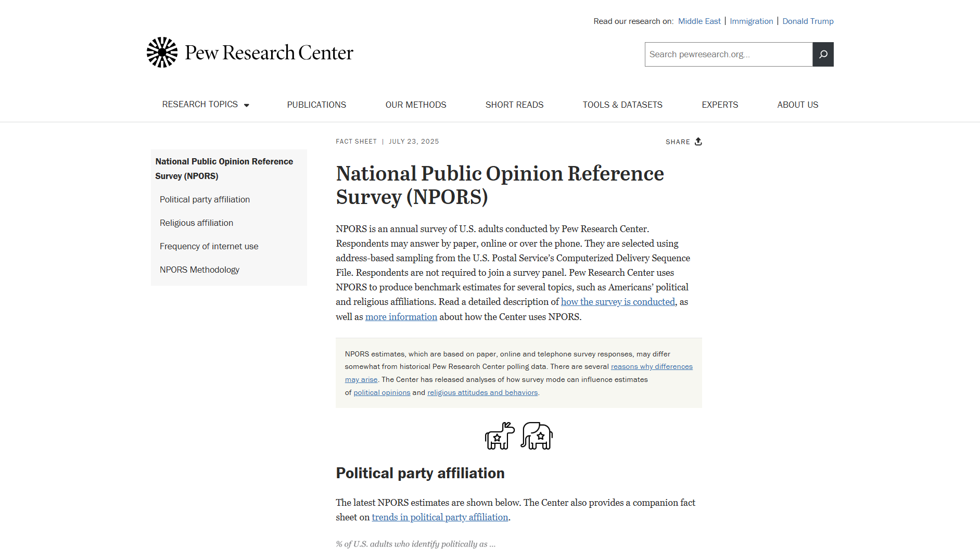Follow the 'how the survey is conducted' link
The image size is (980, 549).
tap(617, 302)
